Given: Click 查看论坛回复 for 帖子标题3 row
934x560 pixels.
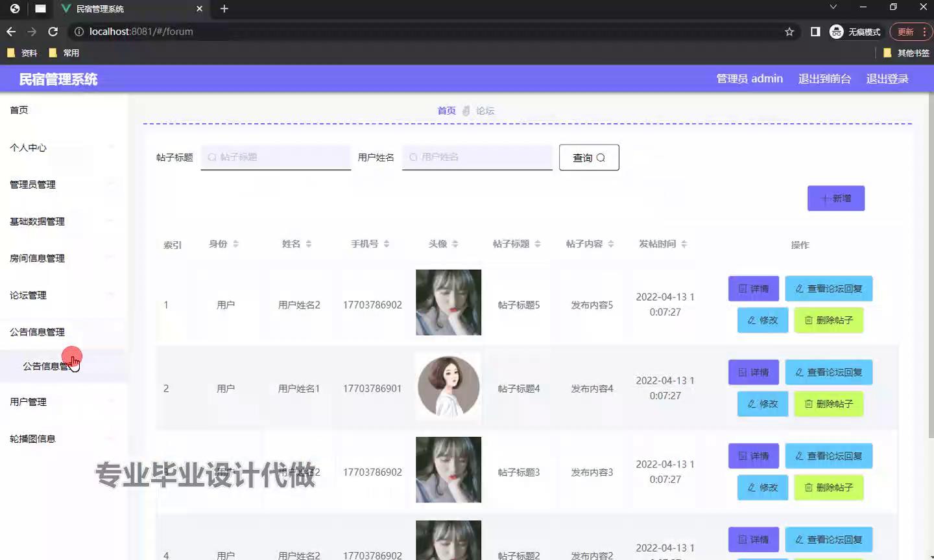Looking at the screenshot, I should [829, 456].
